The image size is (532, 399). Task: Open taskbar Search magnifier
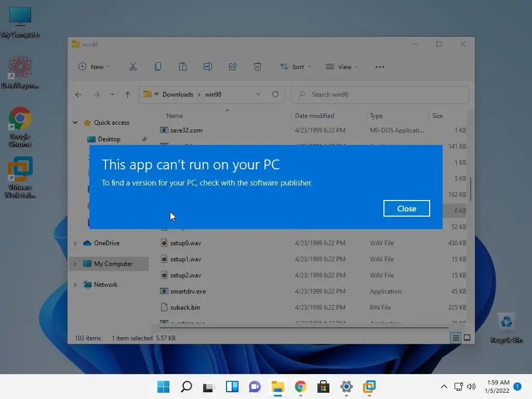click(x=187, y=387)
